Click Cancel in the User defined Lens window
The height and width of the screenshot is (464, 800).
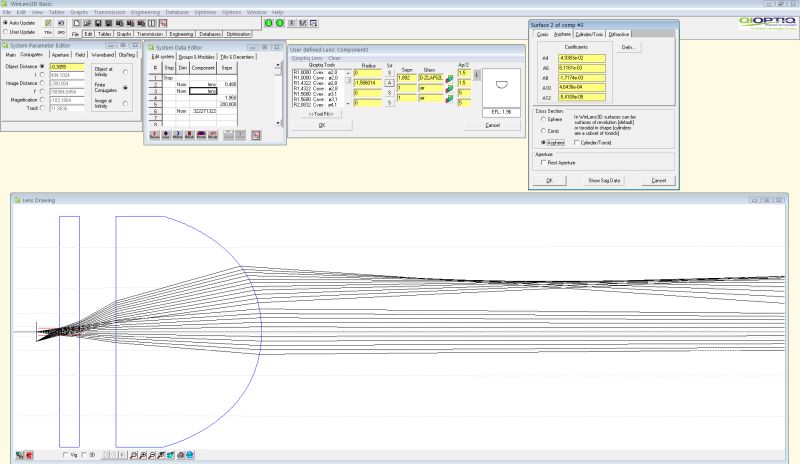[492, 125]
